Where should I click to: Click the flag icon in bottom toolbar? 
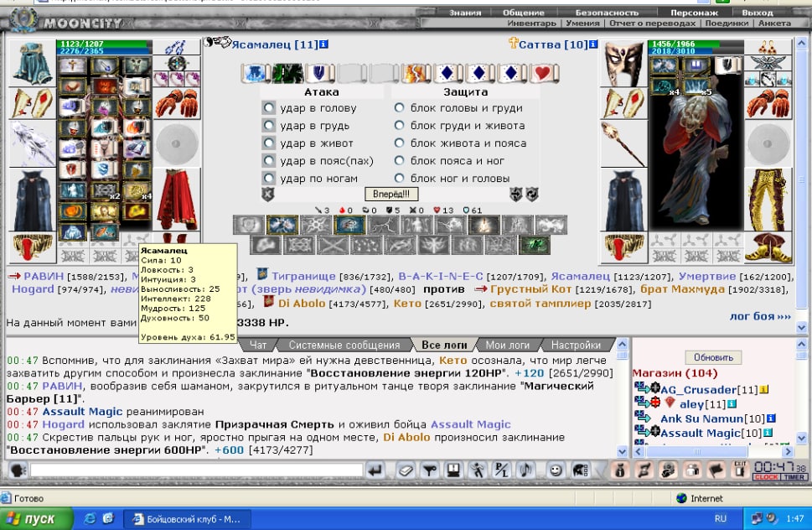716,470
